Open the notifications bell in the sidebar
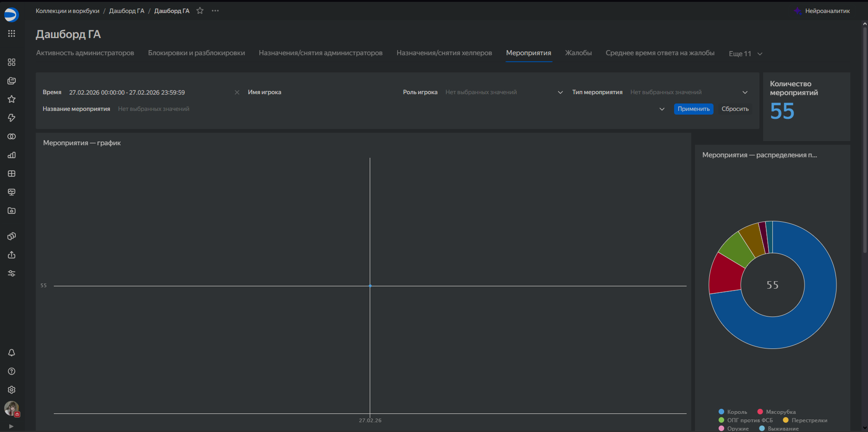The height and width of the screenshot is (432, 868). click(x=12, y=353)
